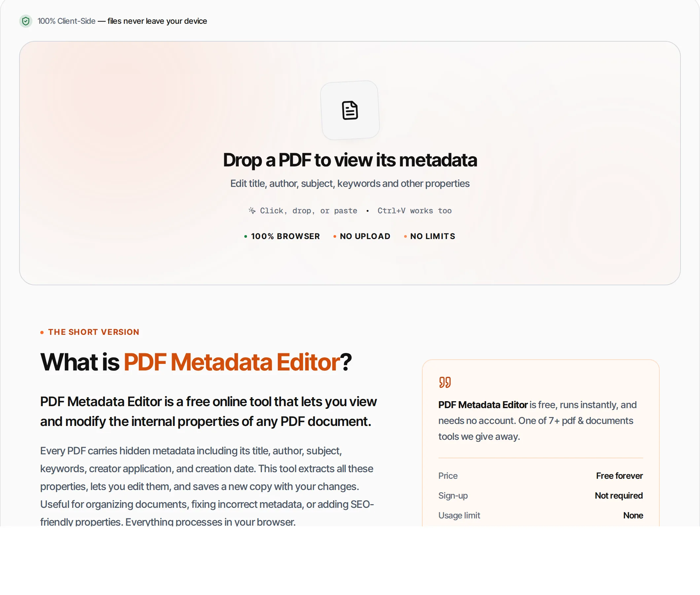This screenshot has height=595, width=700.
Task: Click the bold intro paragraph about free online tool
Action: pyautogui.click(x=208, y=411)
